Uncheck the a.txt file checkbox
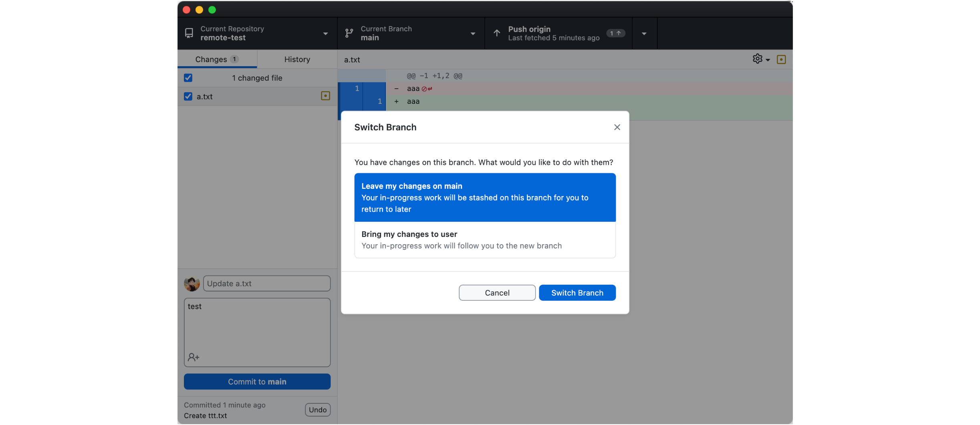Image resolution: width=980 pixels, height=425 pixels. 188,96
